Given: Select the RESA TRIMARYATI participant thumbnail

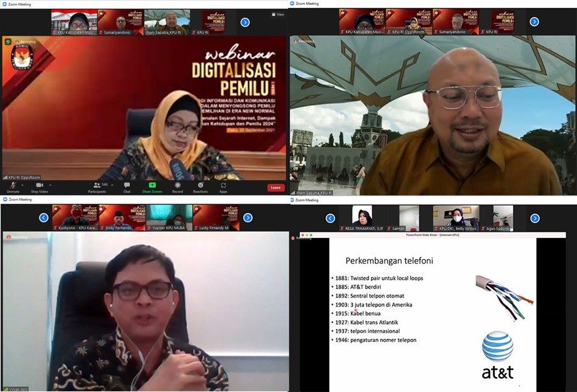Looking at the screenshot, I should (362, 218).
